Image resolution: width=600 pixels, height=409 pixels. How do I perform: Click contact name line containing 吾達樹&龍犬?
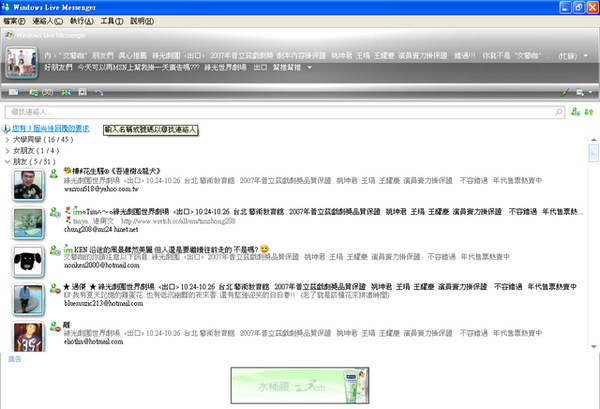point(112,171)
